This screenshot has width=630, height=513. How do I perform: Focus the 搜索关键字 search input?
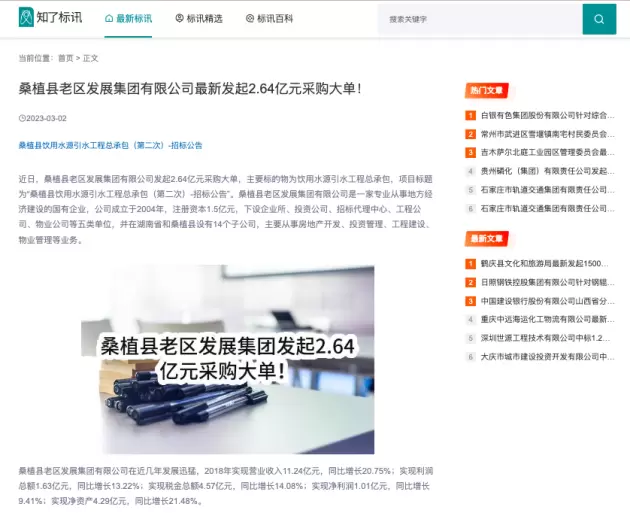[480, 18]
